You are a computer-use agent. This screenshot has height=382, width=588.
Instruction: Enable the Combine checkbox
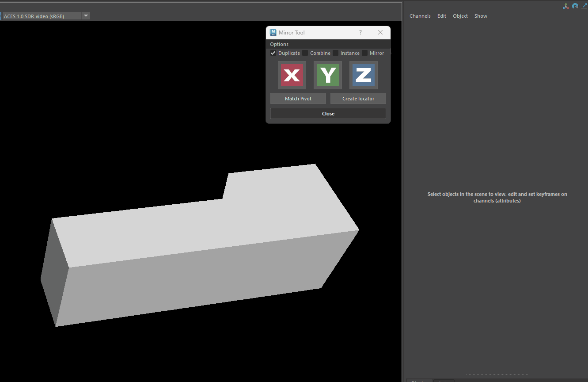point(305,53)
